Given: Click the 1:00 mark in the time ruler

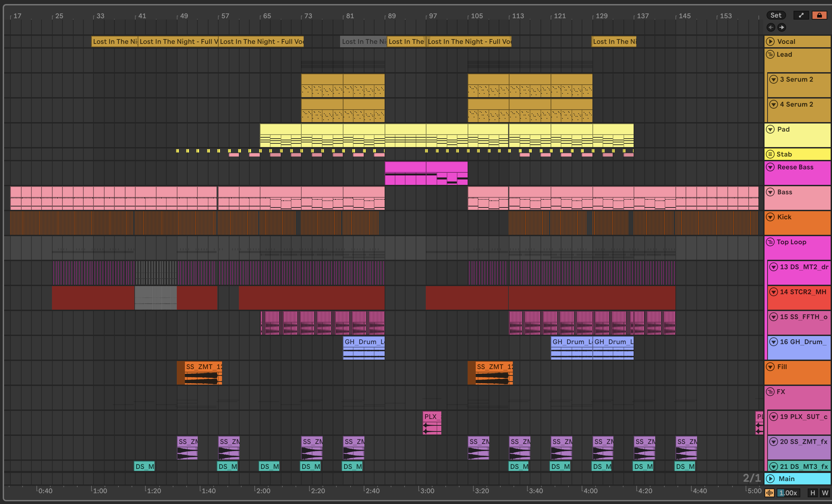Looking at the screenshot, I should tap(100, 491).
